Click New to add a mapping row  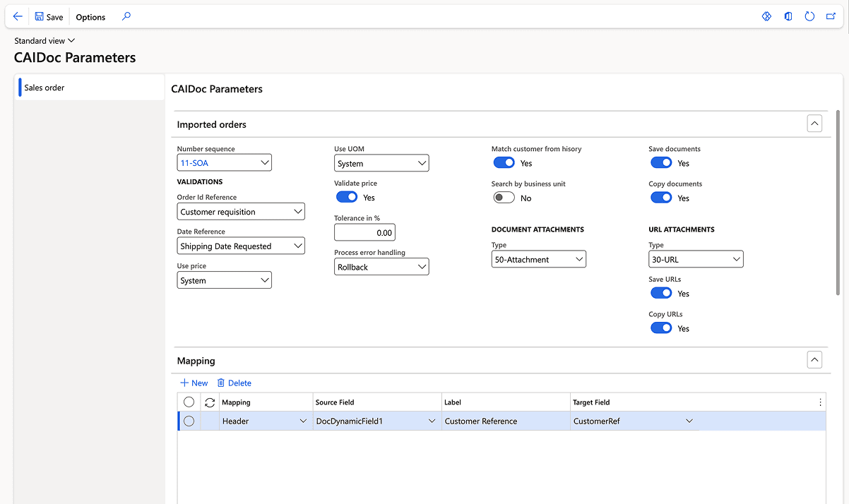pos(194,383)
